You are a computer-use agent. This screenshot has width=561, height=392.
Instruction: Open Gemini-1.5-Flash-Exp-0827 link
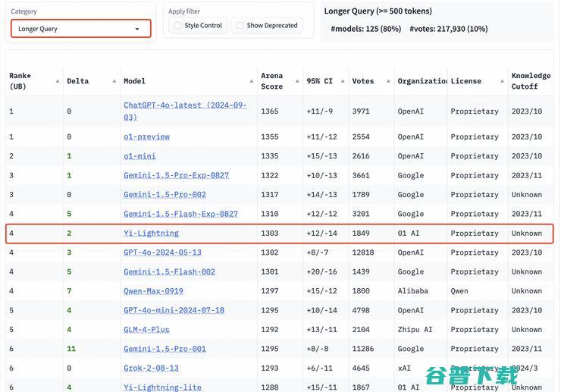(180, 214)
